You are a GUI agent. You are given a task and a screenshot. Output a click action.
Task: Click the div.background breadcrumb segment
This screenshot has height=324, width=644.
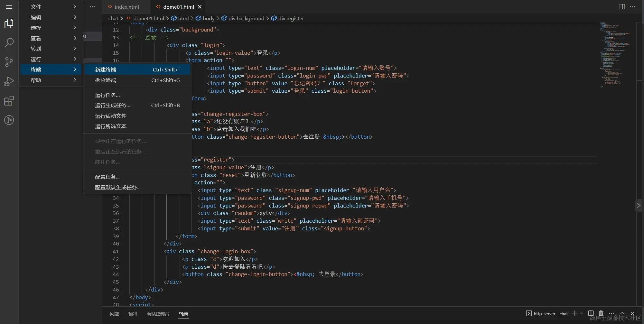(x=243, y=18)
